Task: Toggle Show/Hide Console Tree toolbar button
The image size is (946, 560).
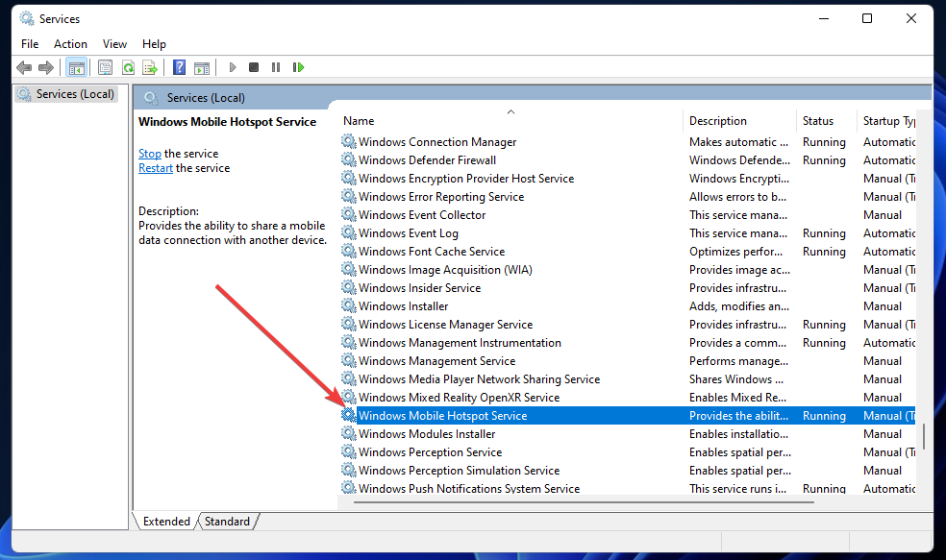Action: pos(75,67)
